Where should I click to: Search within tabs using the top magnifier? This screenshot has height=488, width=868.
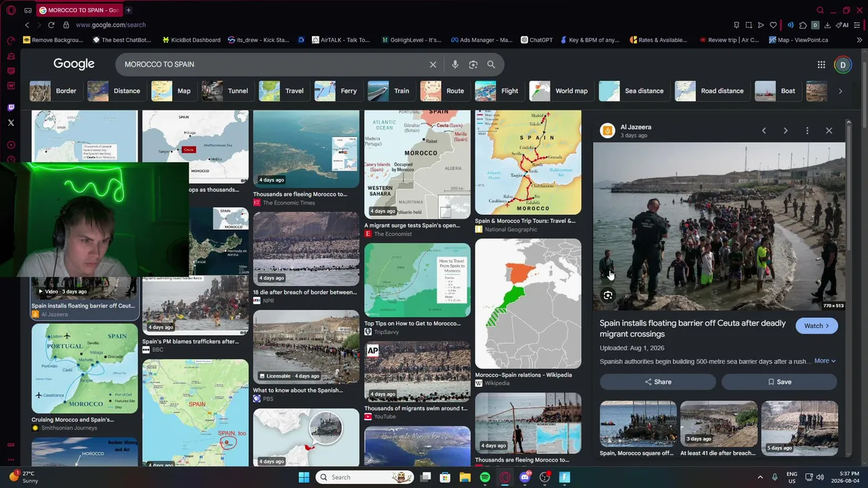[820, 10]
